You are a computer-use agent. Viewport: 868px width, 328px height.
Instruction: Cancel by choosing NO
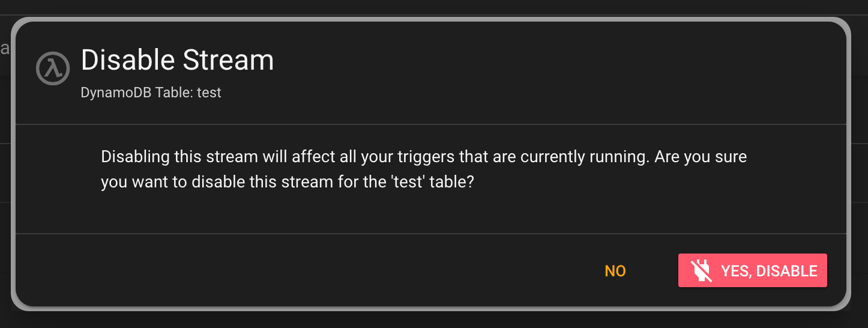tap(615, 271)
